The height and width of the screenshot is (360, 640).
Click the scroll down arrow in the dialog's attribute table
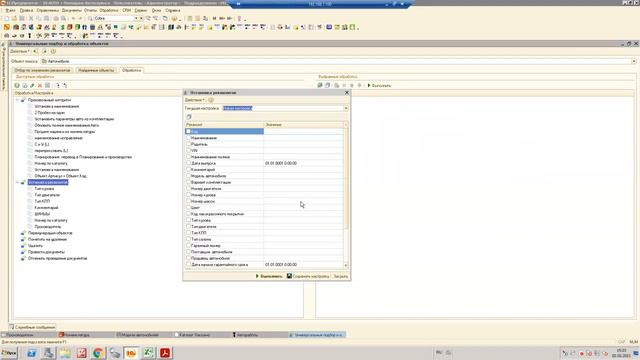[x=346, y=265]
